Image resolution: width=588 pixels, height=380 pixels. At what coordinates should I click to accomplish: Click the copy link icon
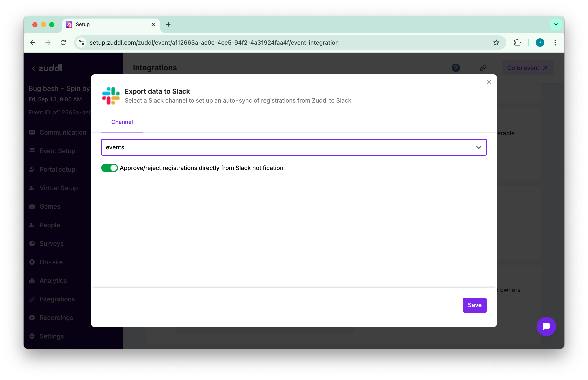pos(483,68)
